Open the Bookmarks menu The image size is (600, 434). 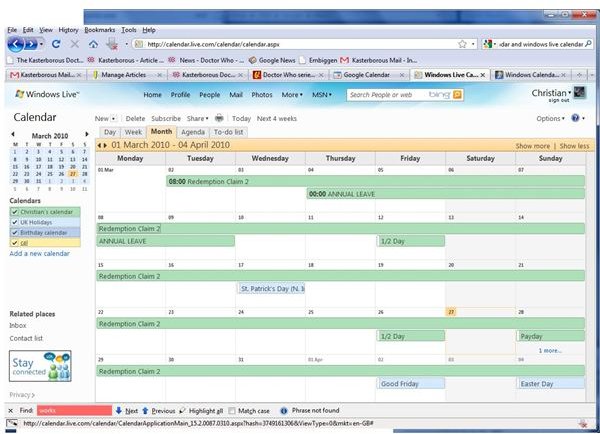[x=100, y=30]
